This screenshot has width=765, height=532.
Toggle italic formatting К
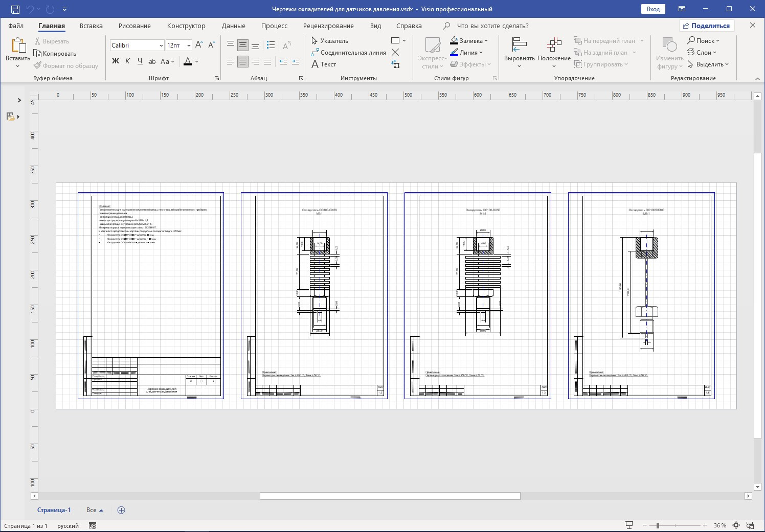point(127,61)
